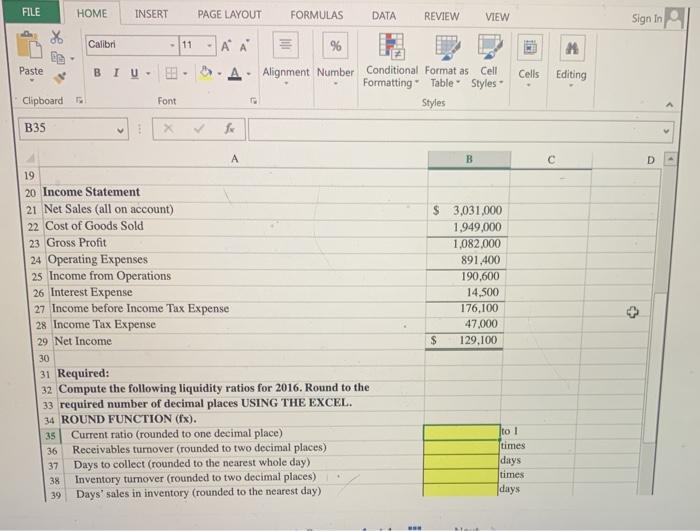Apply the Font Color A button
700x531 pixels.
[x=235, y=73]
